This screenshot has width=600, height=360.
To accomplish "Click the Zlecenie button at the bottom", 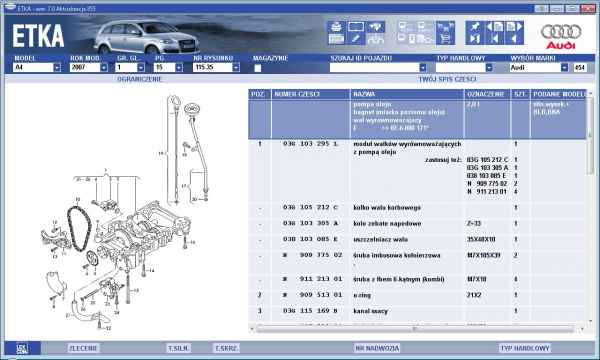I will tap(83, 348).
